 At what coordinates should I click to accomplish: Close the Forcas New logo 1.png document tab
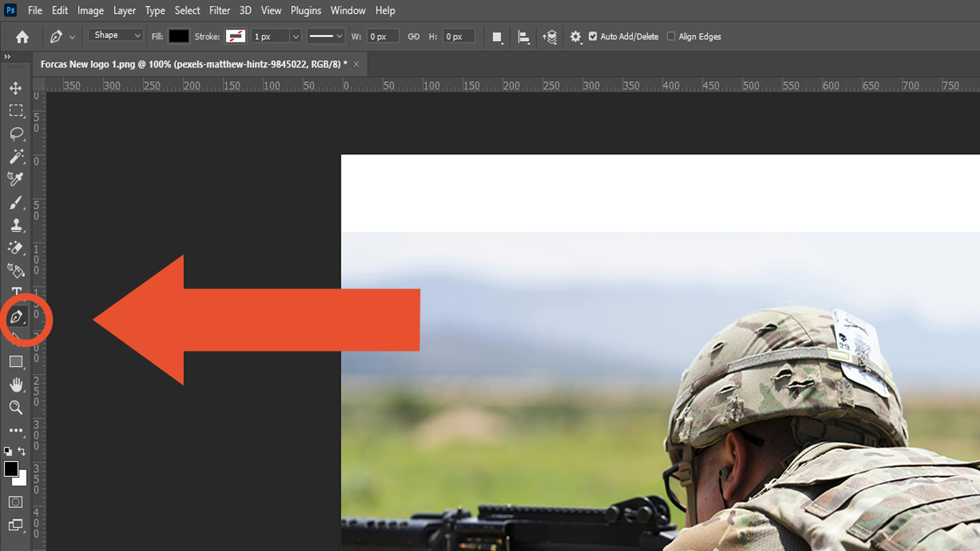[357, 65]
